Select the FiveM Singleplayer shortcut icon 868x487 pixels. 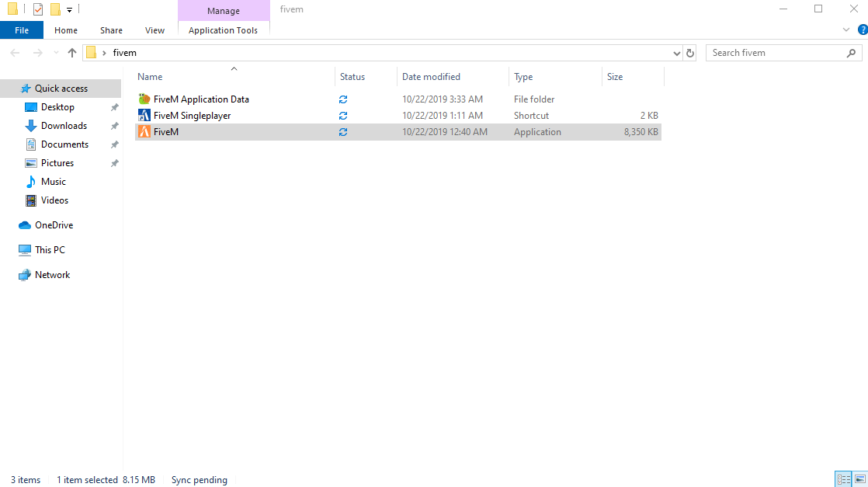point(144,115)
